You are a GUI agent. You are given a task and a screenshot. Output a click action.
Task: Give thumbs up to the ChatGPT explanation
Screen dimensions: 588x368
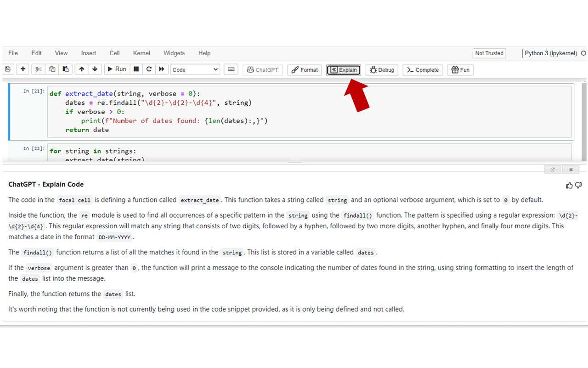pos(569,185)
